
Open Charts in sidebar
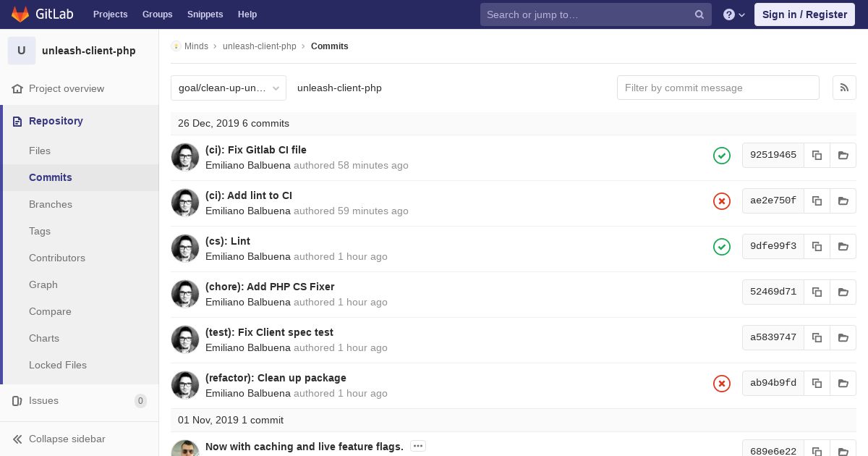click(44, 338)
